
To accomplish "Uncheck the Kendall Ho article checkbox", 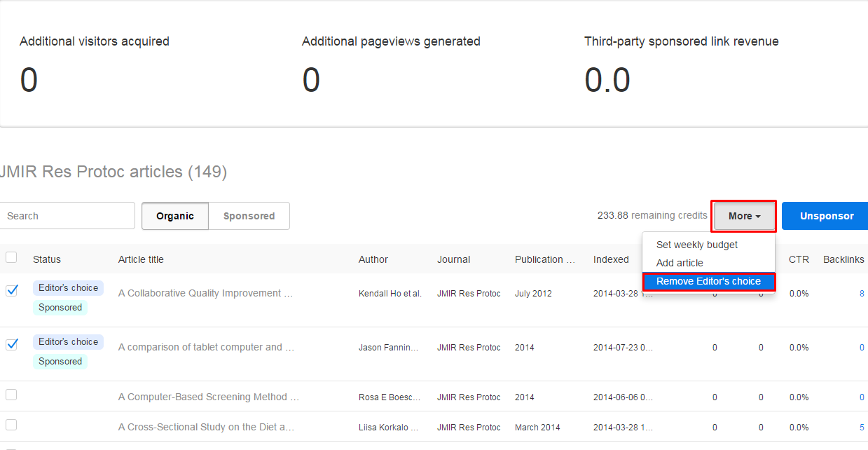I will coord(12,290).
